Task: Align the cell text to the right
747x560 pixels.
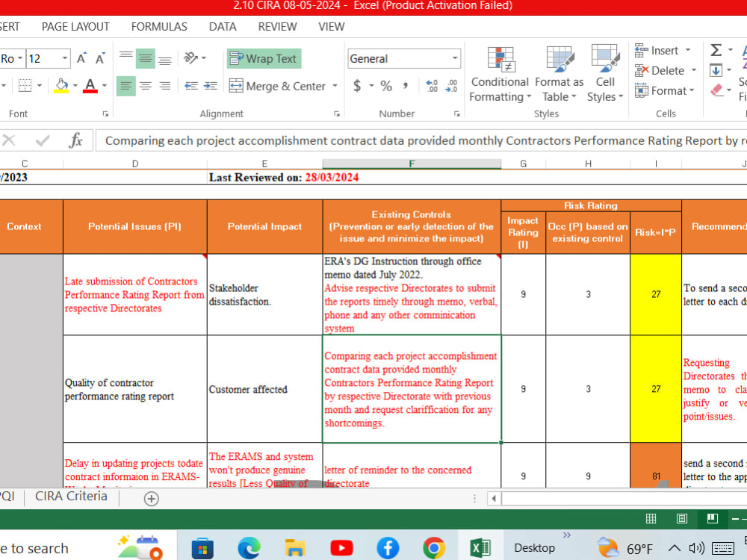Action: click(x=165, y=86)
